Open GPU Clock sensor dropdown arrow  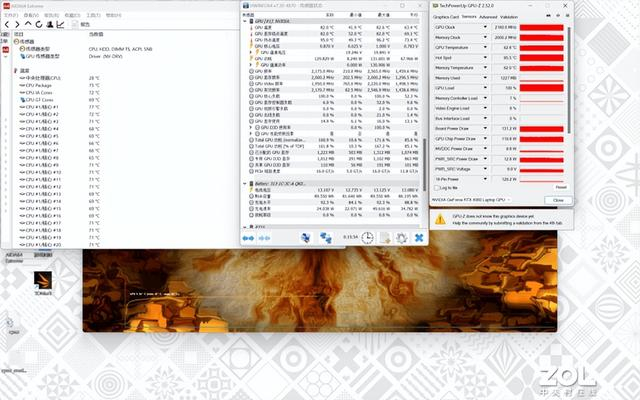(485, 27)
